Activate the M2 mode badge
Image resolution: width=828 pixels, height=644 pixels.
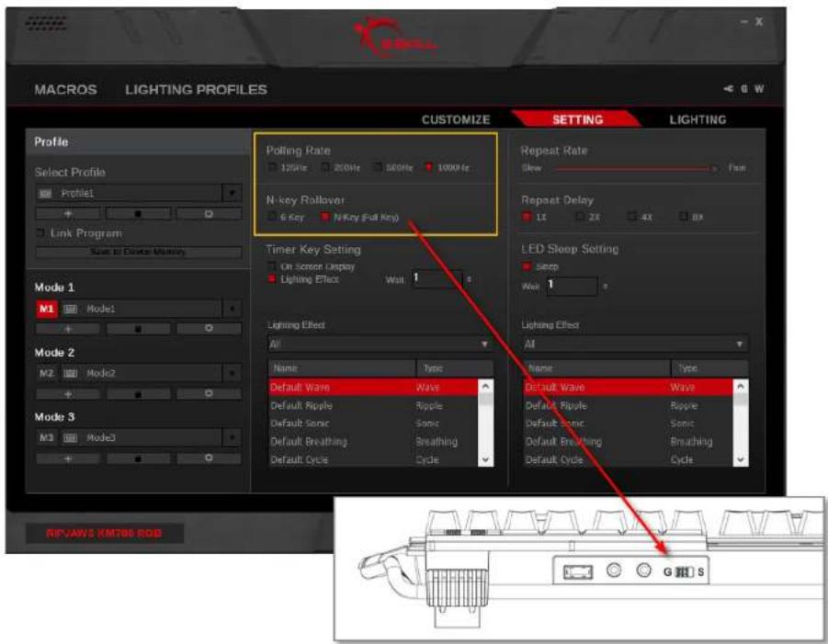[47, 373]
